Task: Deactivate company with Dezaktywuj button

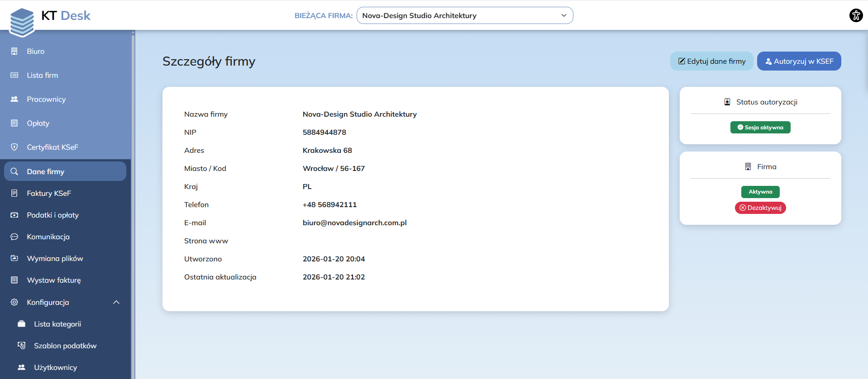Action: (760, 208)
